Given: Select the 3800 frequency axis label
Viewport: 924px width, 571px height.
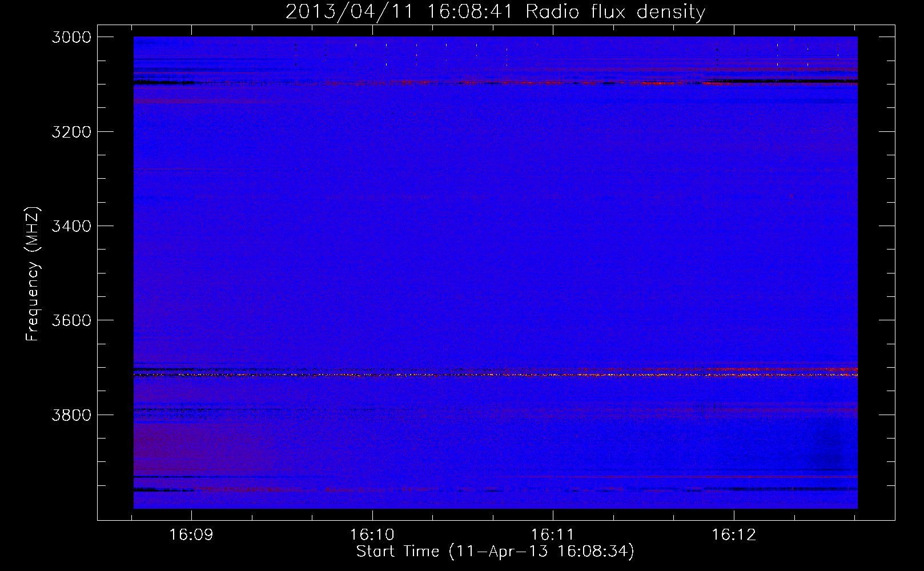Looking at the screenshot, I should (71, 415).
